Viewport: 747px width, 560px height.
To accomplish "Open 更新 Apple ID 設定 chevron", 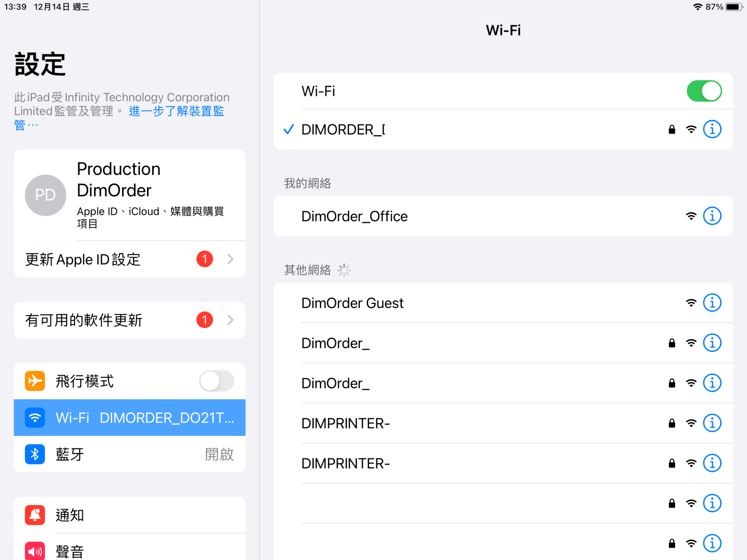I will coord(230,259).
